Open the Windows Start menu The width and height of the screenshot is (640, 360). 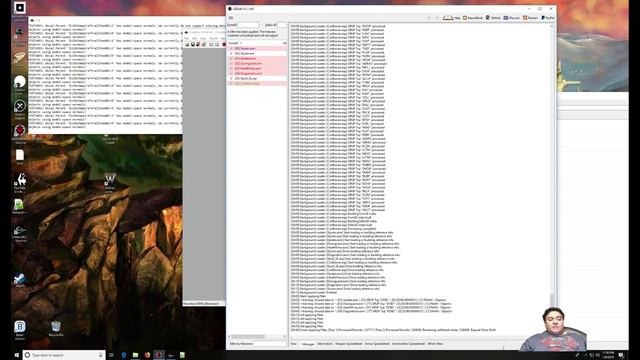click(x=17, y=355)
